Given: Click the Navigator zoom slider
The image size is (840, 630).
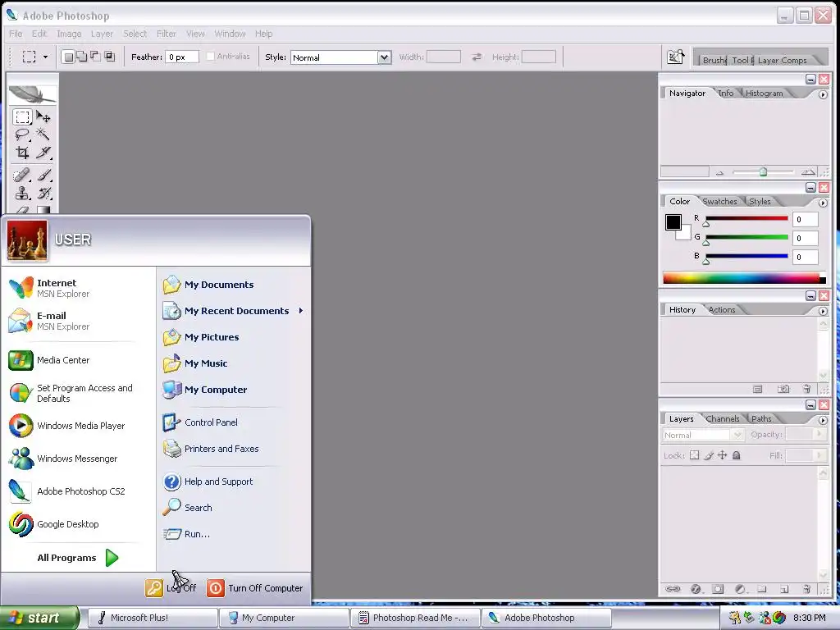Looking at the screenshot, I should [763, 172].
